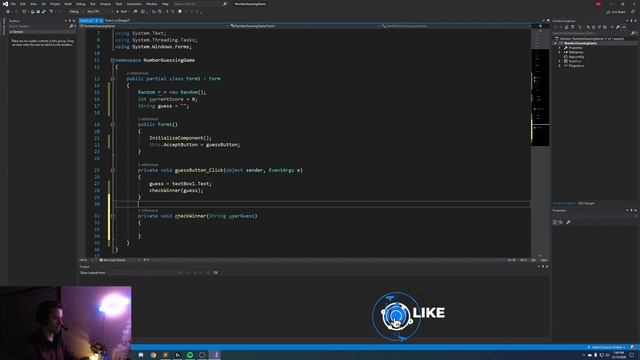Image resolution: width=640 pixels, height=360 pixels.
Task: Open the Debug menu
Action: click(x=81, y=4)
